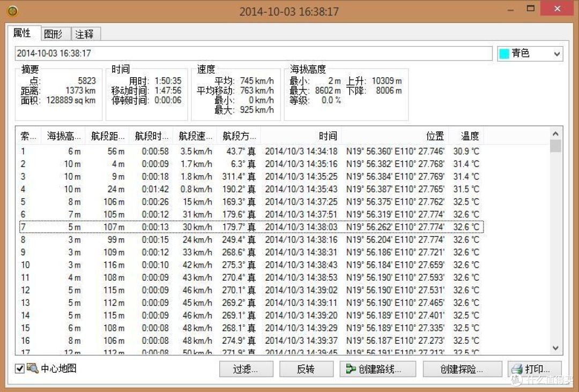579x392 pixels.
Task: Click the 创建路线... button
Action: click(x=378, y=369)
